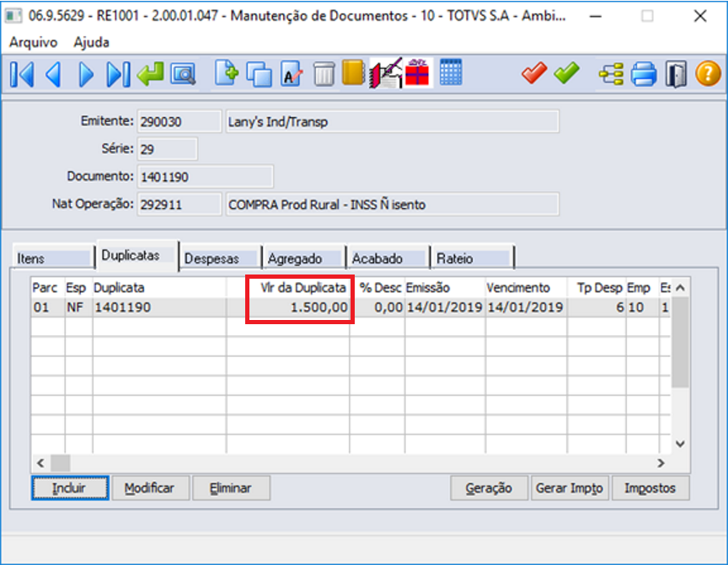Open the Despesas tab

point(220,258)
